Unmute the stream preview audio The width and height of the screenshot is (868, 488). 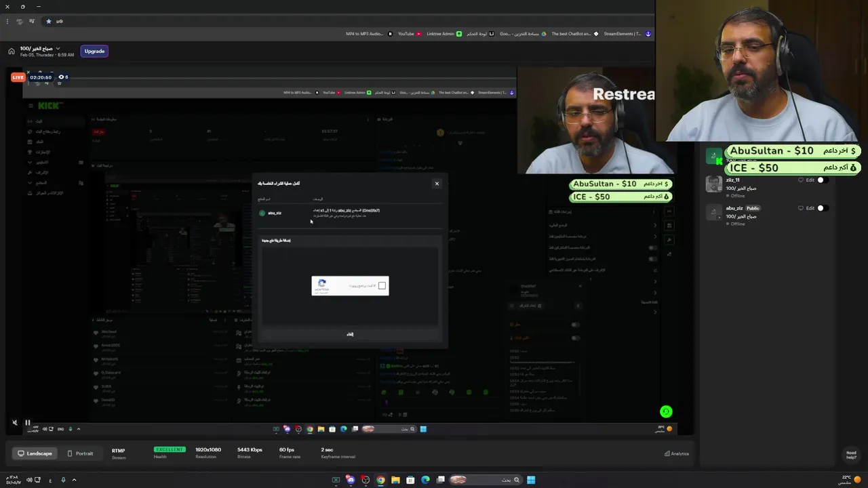[14, 423]
